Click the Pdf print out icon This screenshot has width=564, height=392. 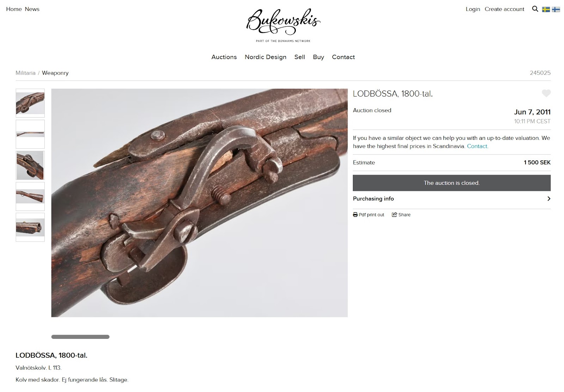click(x=355, y=215)
